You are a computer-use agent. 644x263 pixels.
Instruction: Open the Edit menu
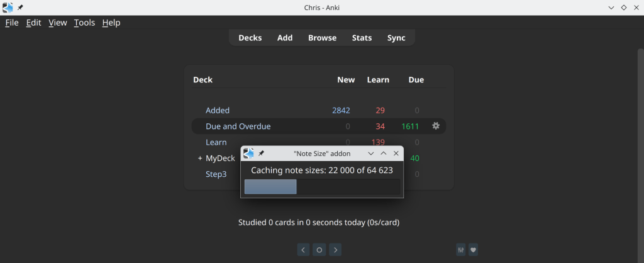pyautogui.click(x=33, y=23)
